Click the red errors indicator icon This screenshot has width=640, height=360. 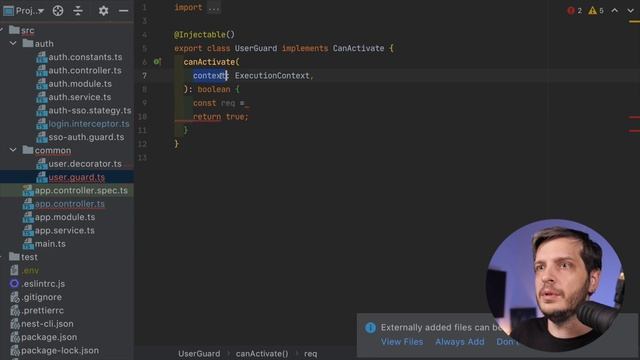(571, 11)
